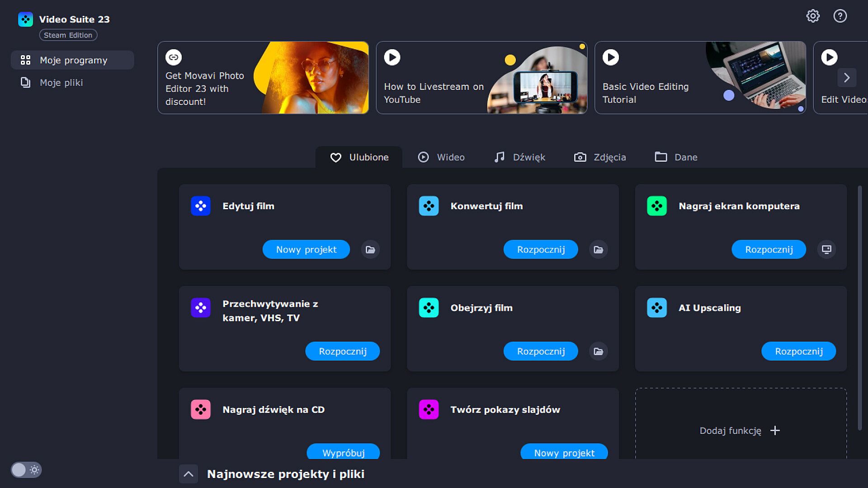868x488 pixels.
Task: Open the Zdjęcia tab
Action: click(x=600, y=157)
